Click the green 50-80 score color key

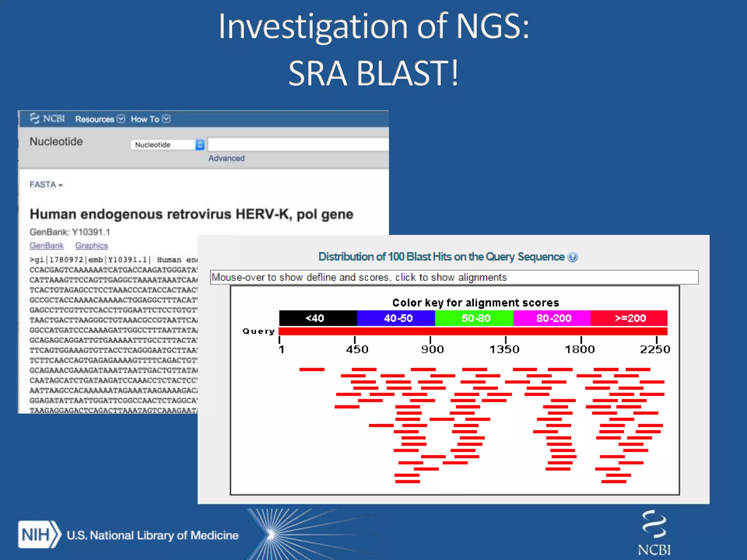click(x=475, y=318)
